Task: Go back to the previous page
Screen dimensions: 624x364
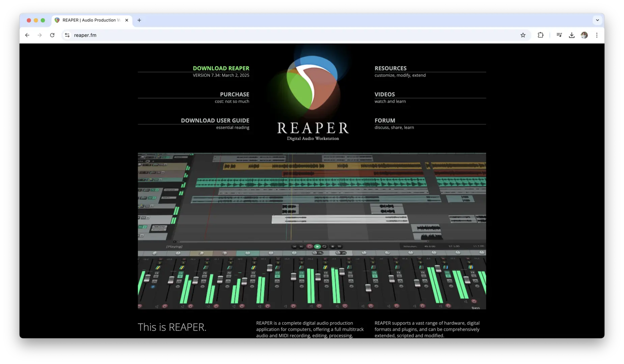Action: click(x=27, y=35)
